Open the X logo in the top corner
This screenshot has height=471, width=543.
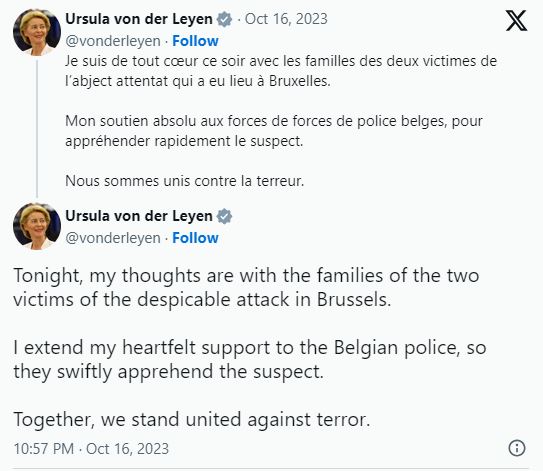click(x=516, y=20)
